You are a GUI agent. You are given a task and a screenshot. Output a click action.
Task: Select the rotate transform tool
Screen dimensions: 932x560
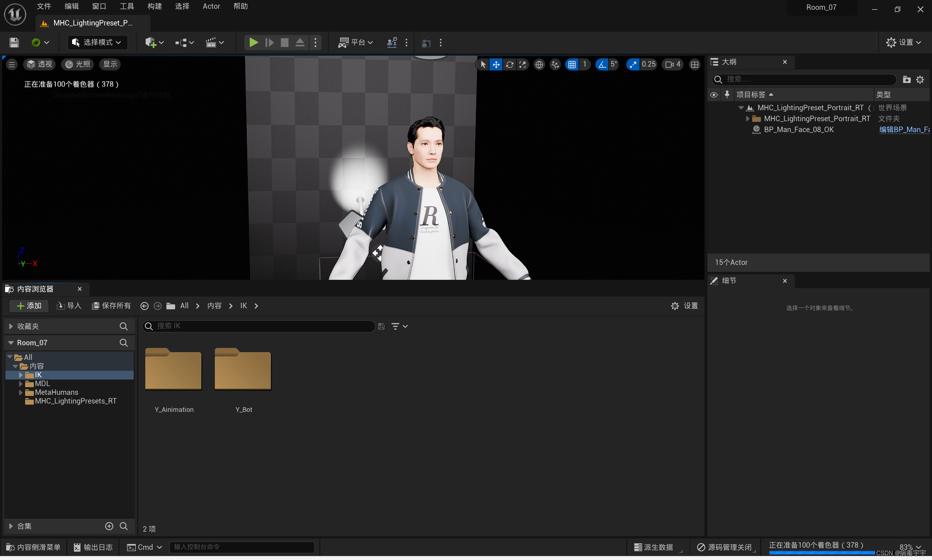[x=509, y=64]
